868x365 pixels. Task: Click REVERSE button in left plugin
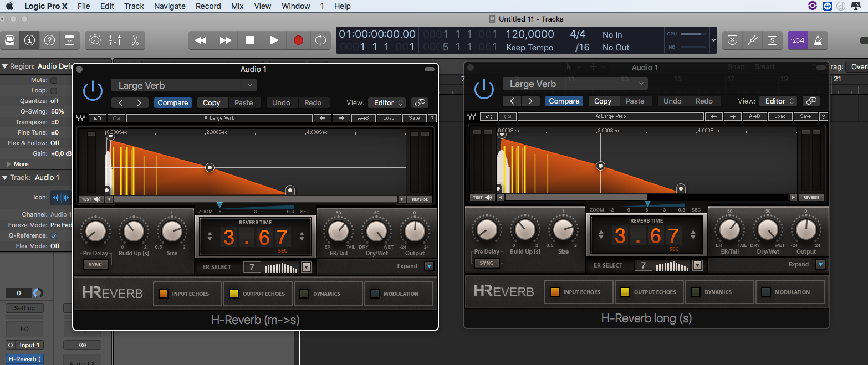click(420, 199)
